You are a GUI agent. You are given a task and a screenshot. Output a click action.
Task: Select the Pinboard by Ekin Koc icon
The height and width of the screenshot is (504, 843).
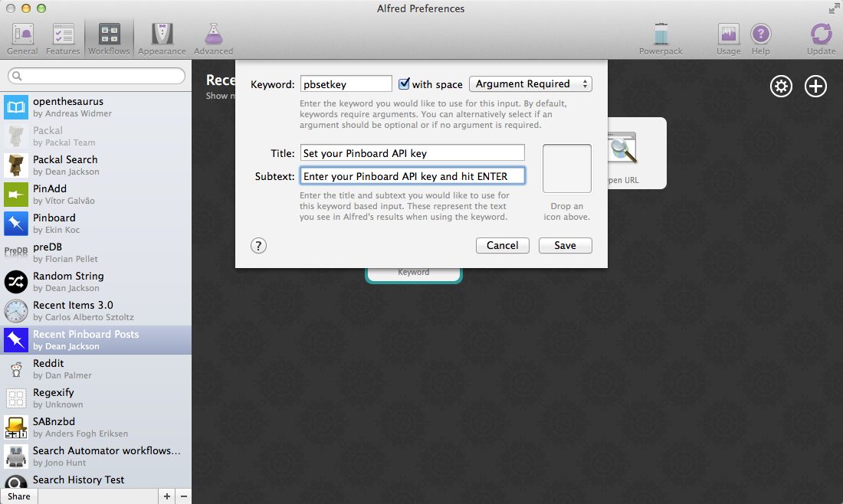[15, 223]
